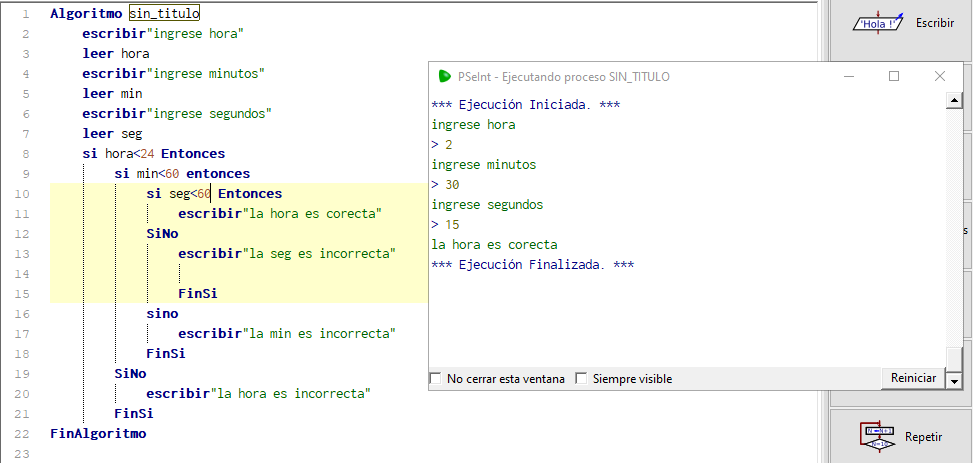
Task: Click the FinAlgoritmo keyword
Action: click(98, 434)
